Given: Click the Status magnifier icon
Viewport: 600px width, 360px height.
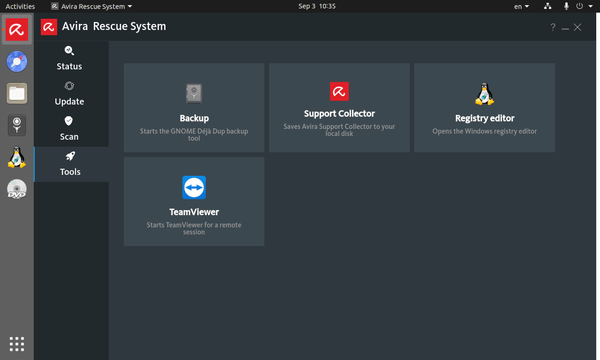Looking at the screenshot, I should [69, 50].
